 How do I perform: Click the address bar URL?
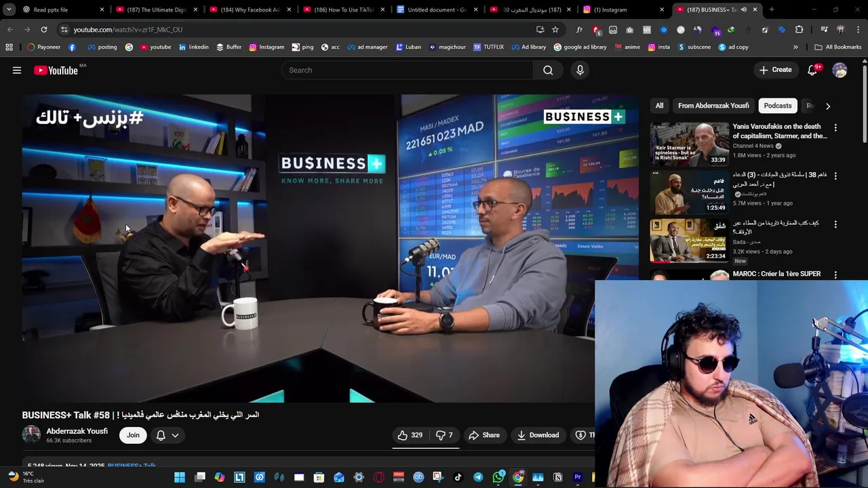click(128, 30)
